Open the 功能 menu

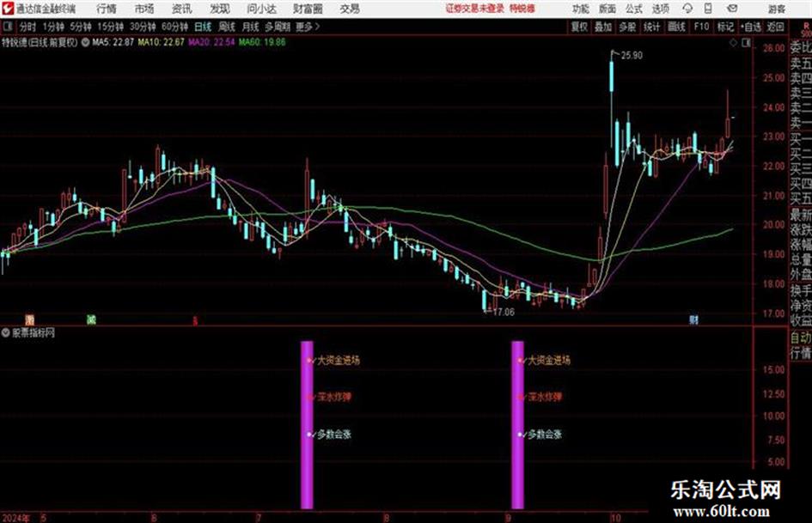[581, 9]
